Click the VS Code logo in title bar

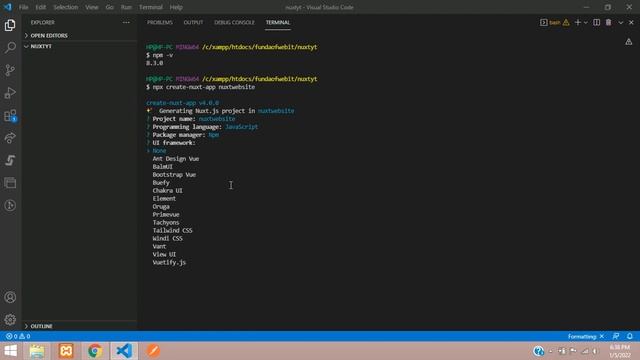tap(8, 7)
